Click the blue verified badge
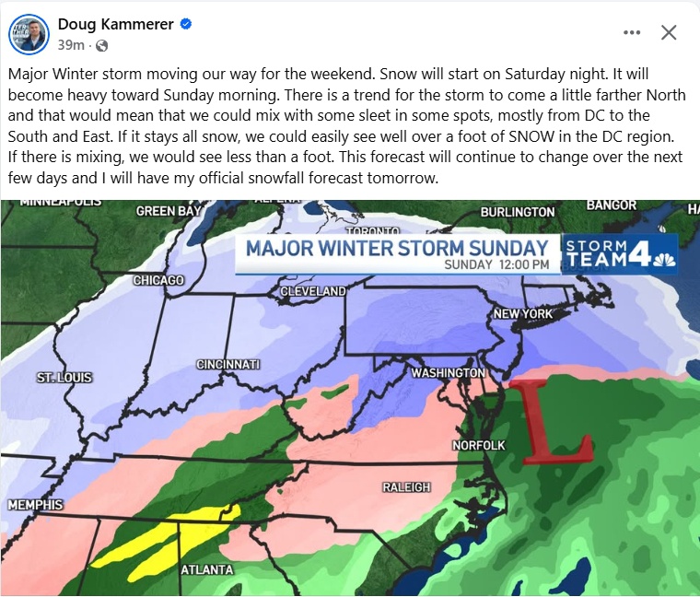The image size is (700, 597). point(186,25)
